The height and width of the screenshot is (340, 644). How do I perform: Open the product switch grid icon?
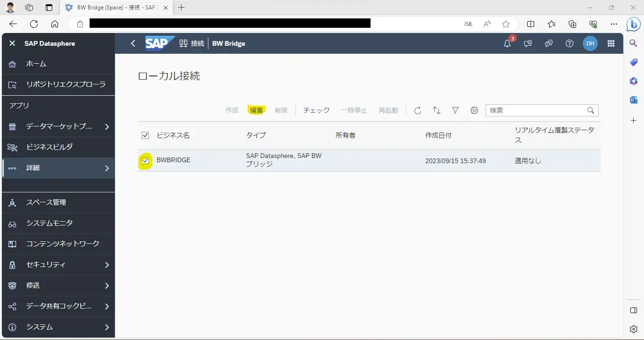[x=611, y=43]
